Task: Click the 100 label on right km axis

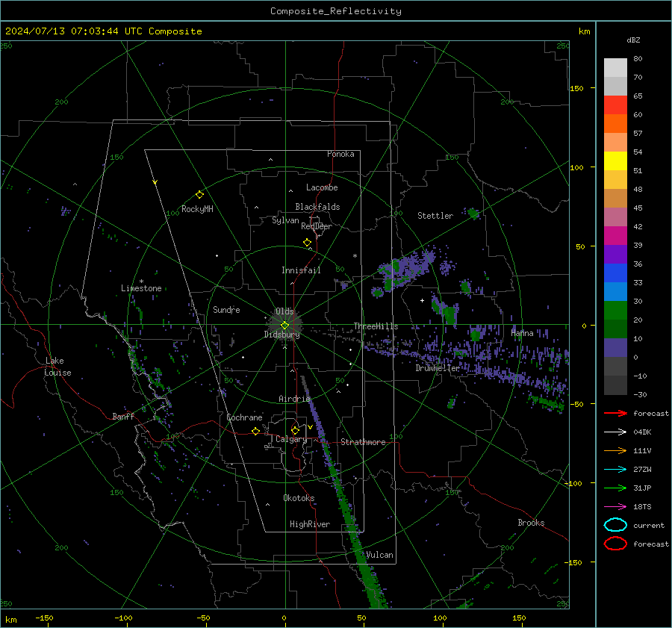Action: (576, 167)
